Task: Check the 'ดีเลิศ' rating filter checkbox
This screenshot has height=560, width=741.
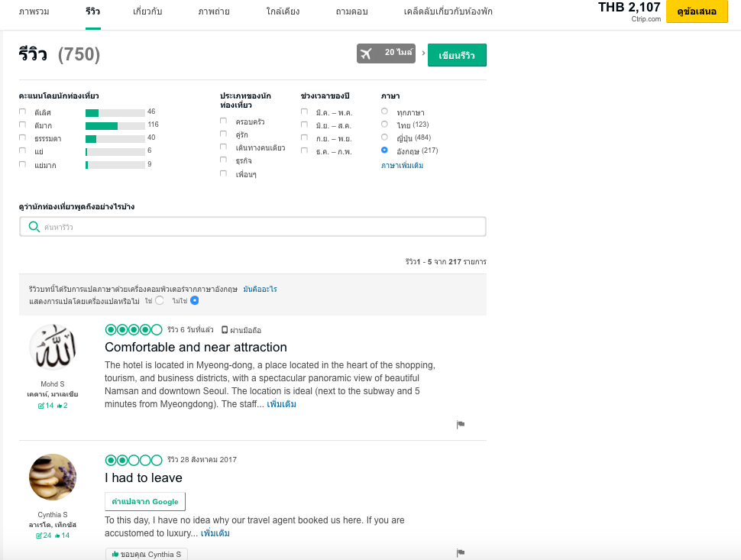Action: coord(22,112)
